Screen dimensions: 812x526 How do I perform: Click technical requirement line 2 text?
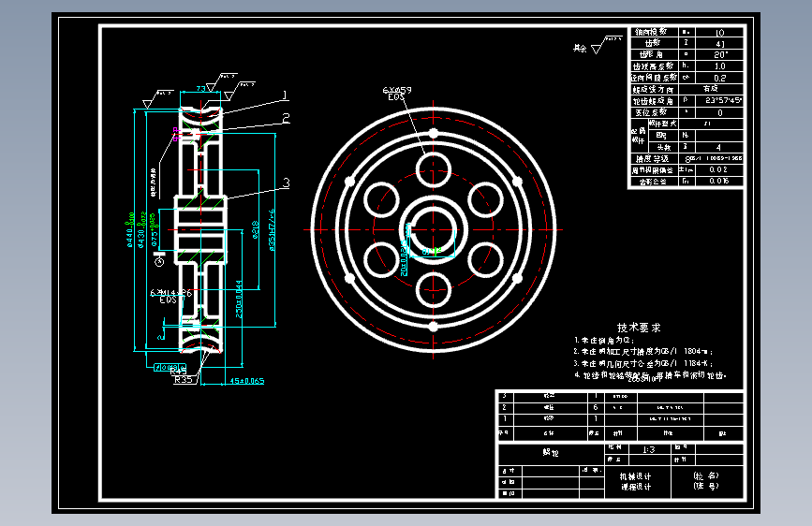pyautogui.click(x=643, y=352)
